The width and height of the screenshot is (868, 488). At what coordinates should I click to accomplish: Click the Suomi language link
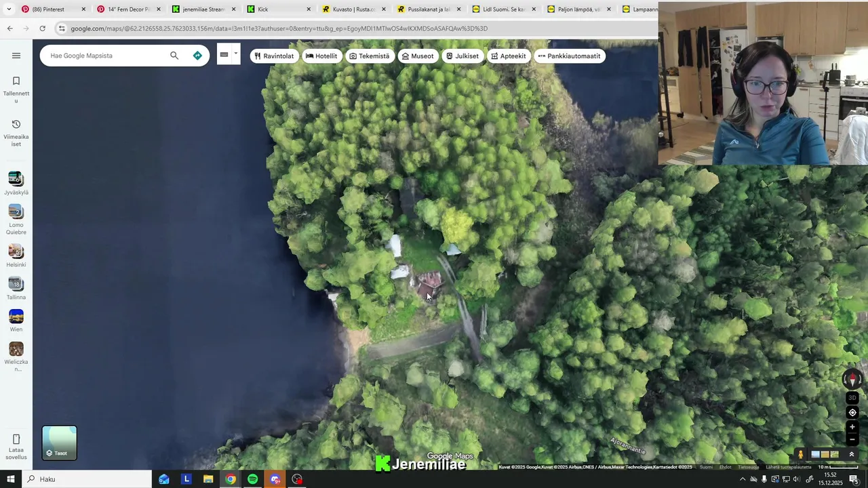coord(706,467)
